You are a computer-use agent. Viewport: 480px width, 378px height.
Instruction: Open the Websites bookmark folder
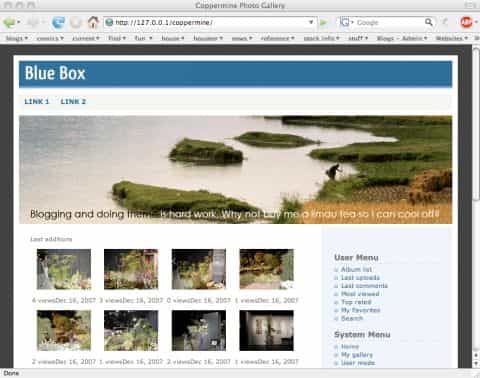click(452, 38)
